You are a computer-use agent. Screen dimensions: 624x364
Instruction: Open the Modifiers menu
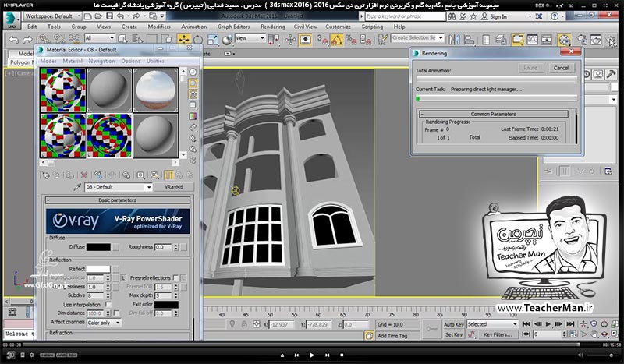159,27
